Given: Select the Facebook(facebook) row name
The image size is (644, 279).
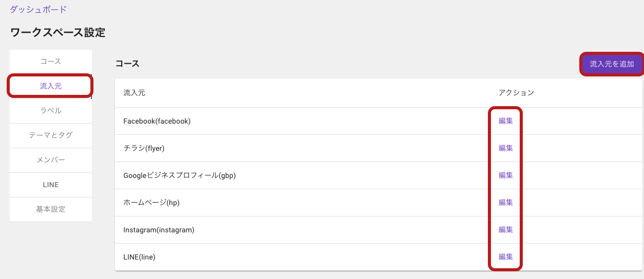Looking at the screenshot, I should coord(157,121).
